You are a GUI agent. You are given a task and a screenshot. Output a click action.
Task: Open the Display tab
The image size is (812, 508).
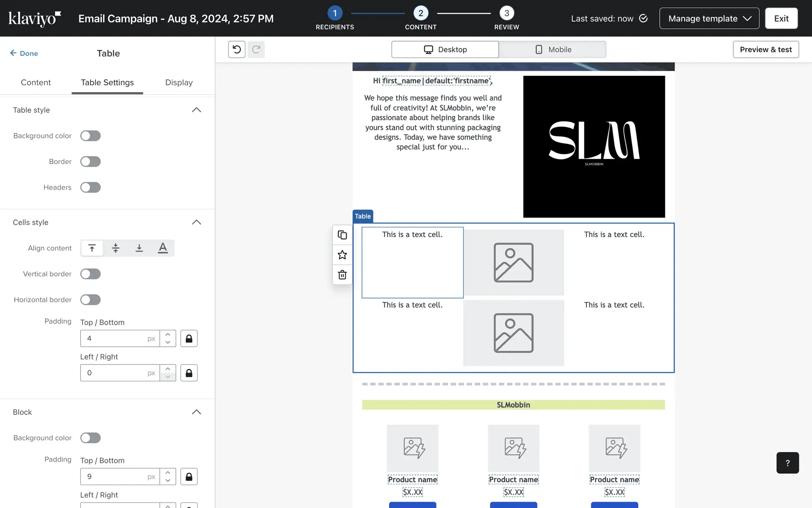coord(179,83)
